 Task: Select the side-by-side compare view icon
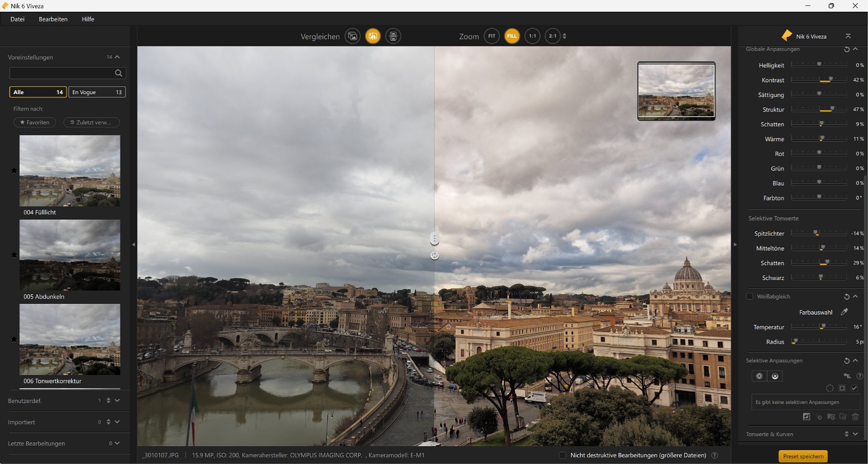(393, 36)
